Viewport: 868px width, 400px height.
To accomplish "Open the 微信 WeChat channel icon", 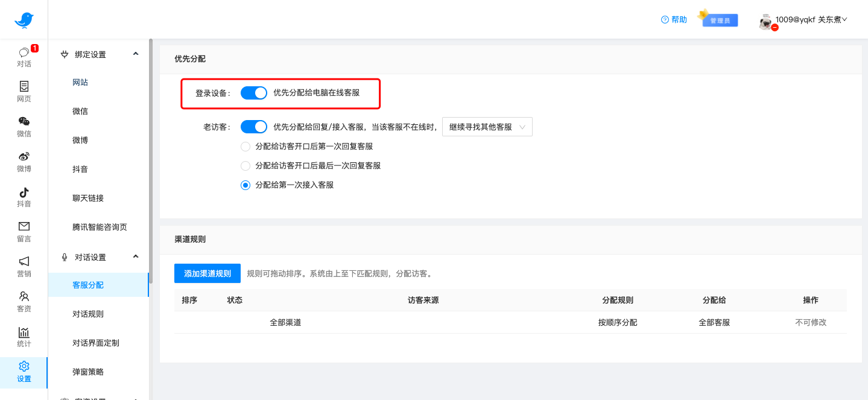I will point(24,127).
